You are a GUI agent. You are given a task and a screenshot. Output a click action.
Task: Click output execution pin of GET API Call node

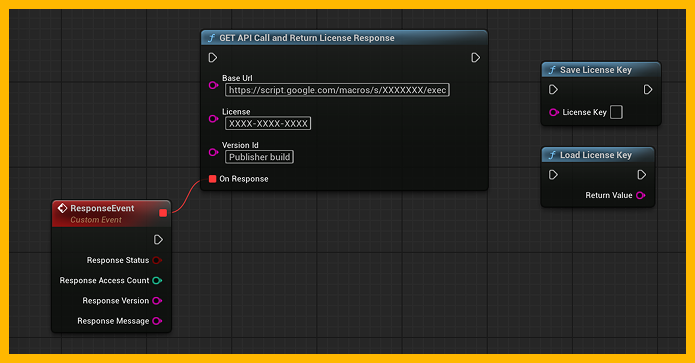[476, 58]
